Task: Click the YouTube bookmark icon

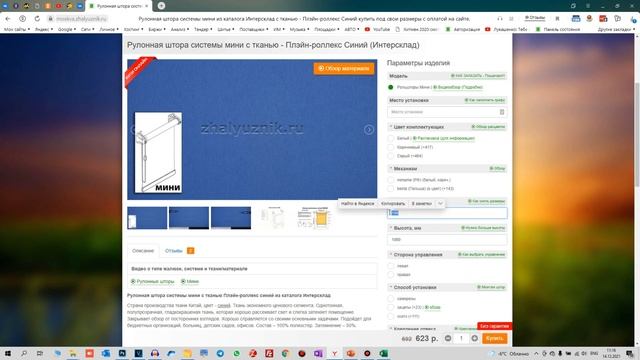Action: pos(367,29)
